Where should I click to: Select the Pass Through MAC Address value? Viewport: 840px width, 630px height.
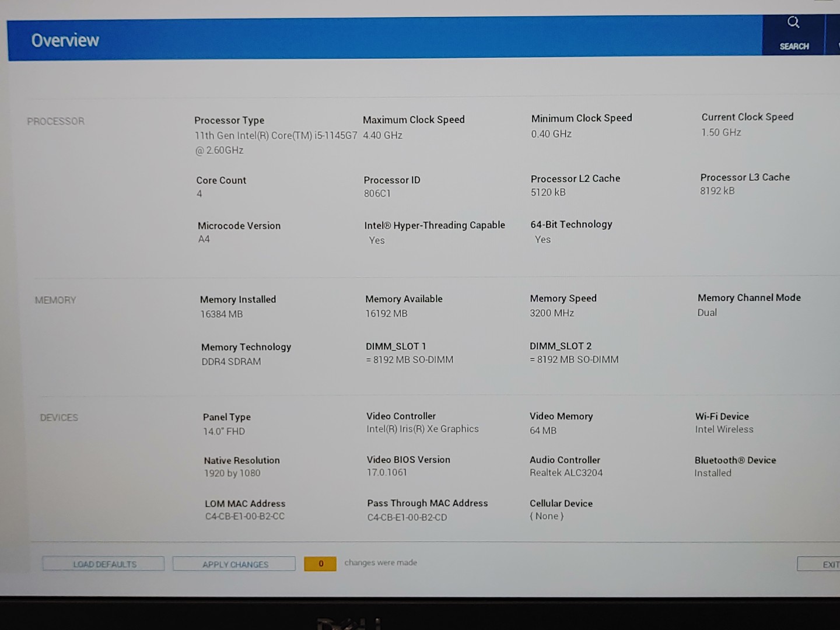point(407,517)
